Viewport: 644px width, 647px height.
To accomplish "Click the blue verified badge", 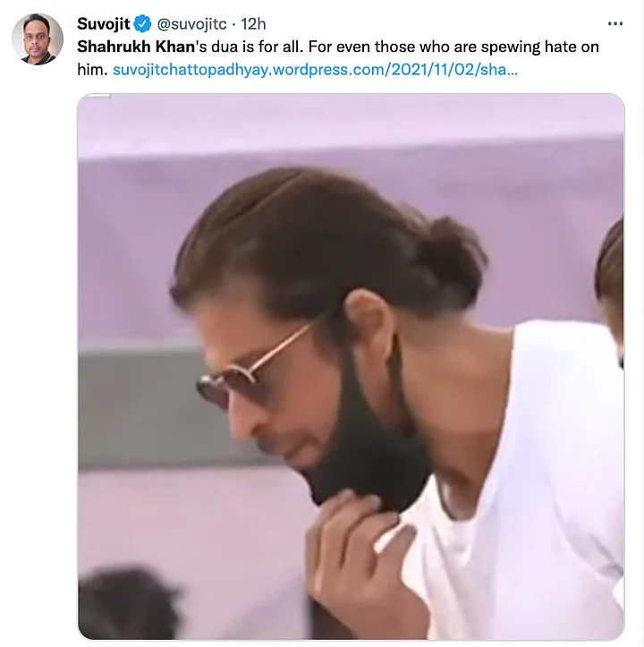I will 143,24.
